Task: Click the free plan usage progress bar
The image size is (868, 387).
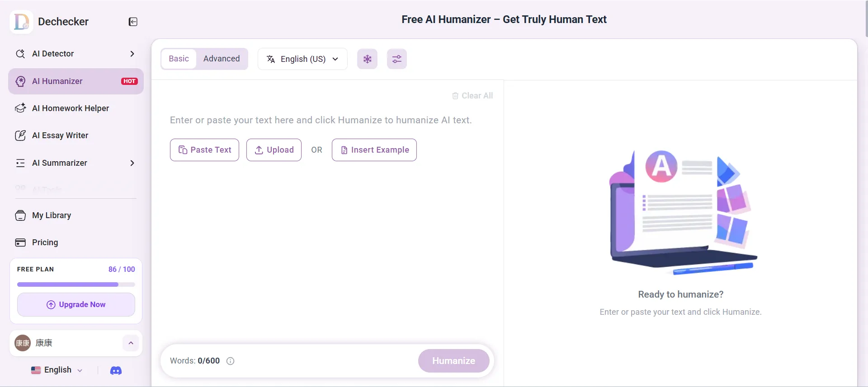Action: [x=76, y=284]
